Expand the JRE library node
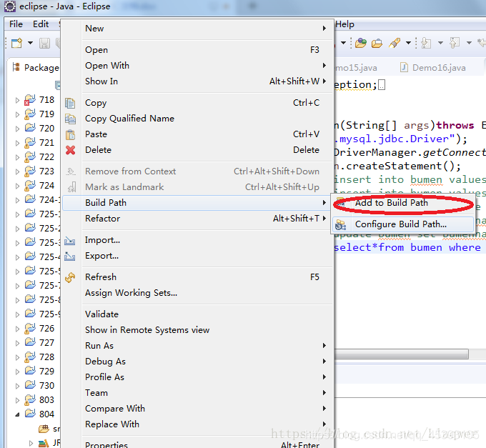The image size is (486, 448). [x=31, y=443]
